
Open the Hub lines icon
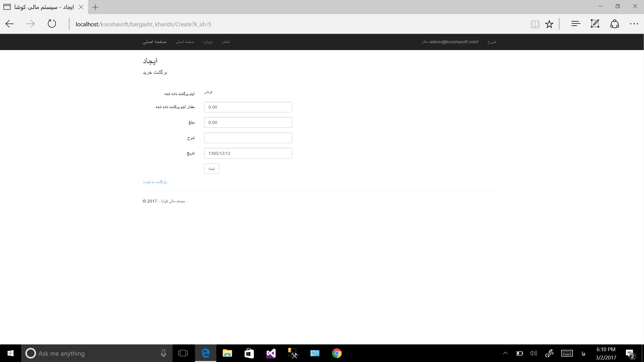(576, 24)
